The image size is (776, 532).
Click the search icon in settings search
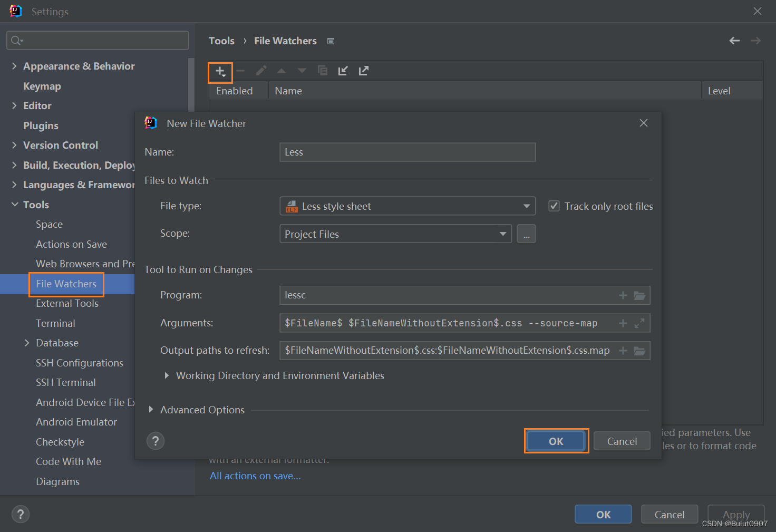(16, 41)
